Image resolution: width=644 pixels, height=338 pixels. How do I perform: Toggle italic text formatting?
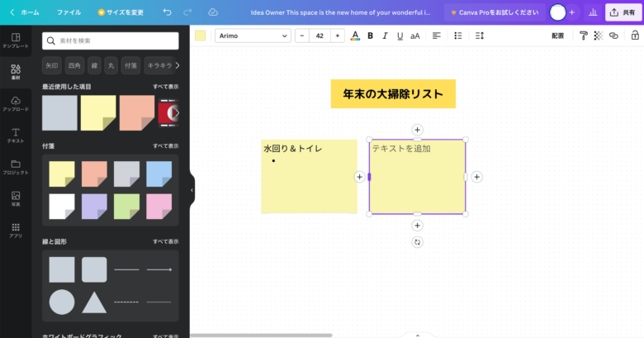tap(385, 36)
